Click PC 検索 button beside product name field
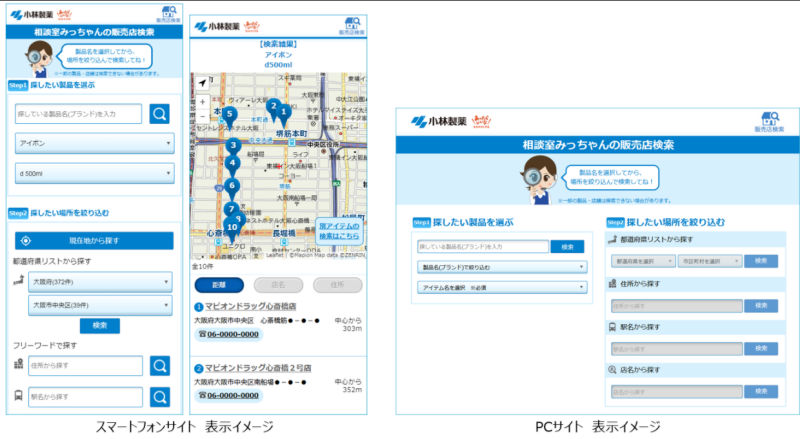The image size is (800, 439). [567, 247]
